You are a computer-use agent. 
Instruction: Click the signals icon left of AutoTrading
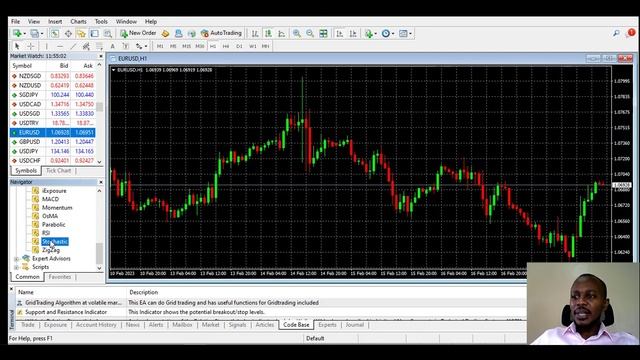(191, 33)
